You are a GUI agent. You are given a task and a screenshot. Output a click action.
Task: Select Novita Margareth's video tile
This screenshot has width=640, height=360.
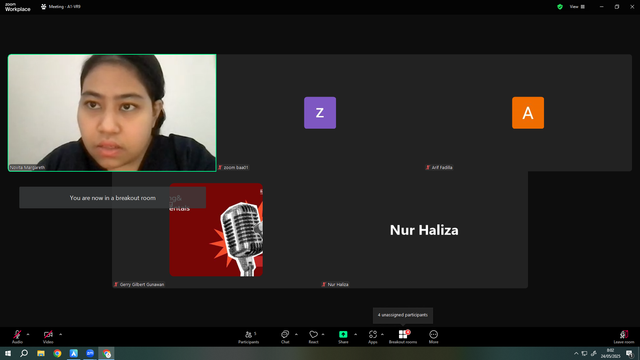[x=112, y=113]
